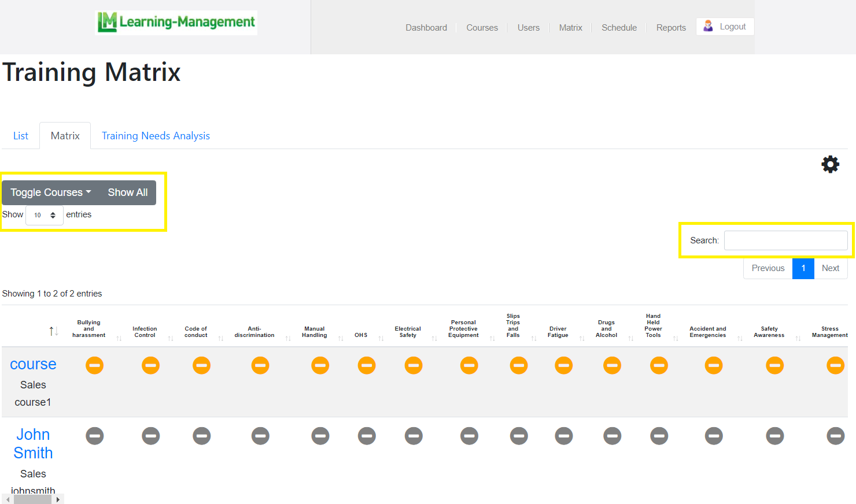Open the gear settings icon
856x504 pixels.
(830, 164)
